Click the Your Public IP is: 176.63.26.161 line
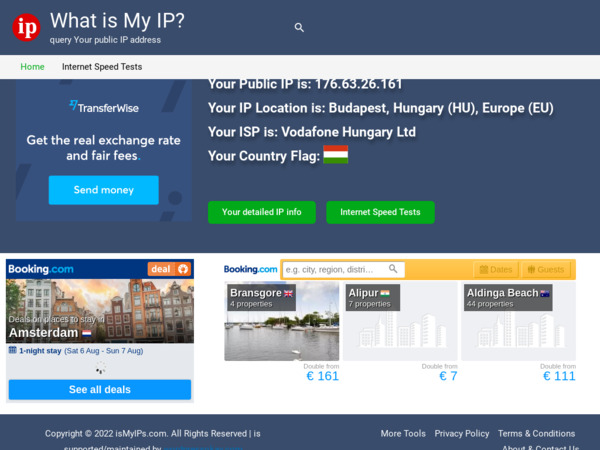The image size is (600, 450). 305,84
